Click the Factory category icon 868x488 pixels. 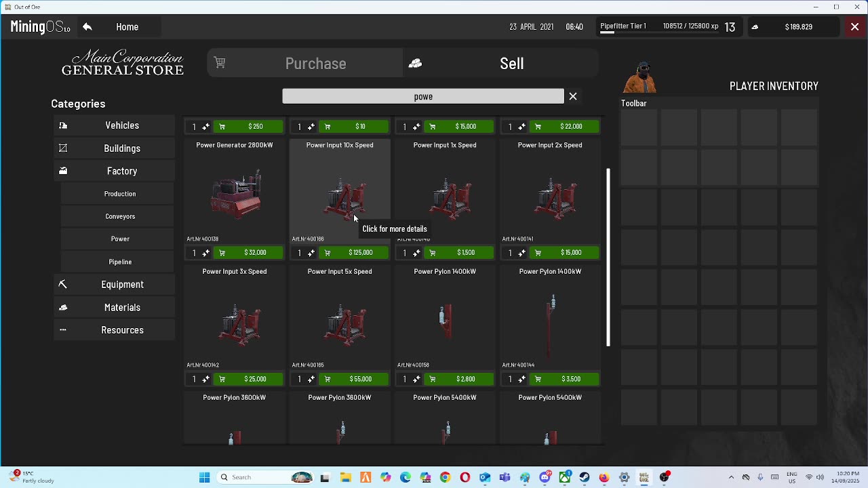[x=63, y=171]
